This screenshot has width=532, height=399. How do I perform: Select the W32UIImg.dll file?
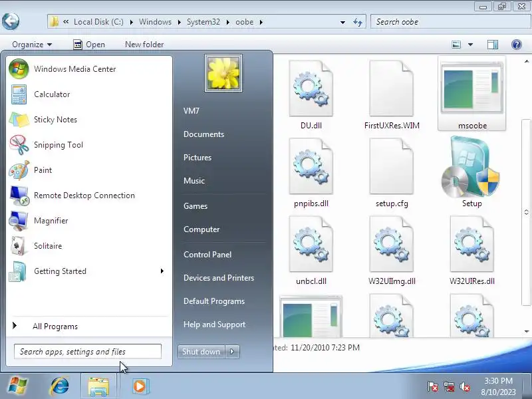[392, 250]
